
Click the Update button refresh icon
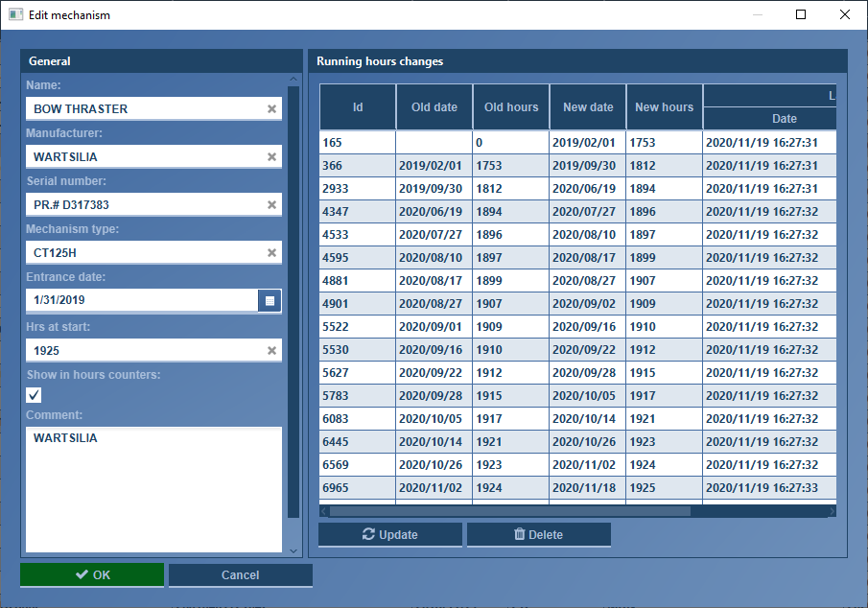tap(368, 535)
